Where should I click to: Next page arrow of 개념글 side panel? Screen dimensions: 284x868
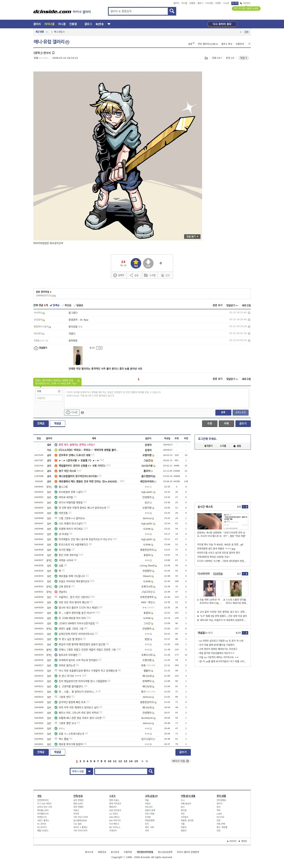pos(247,633)
